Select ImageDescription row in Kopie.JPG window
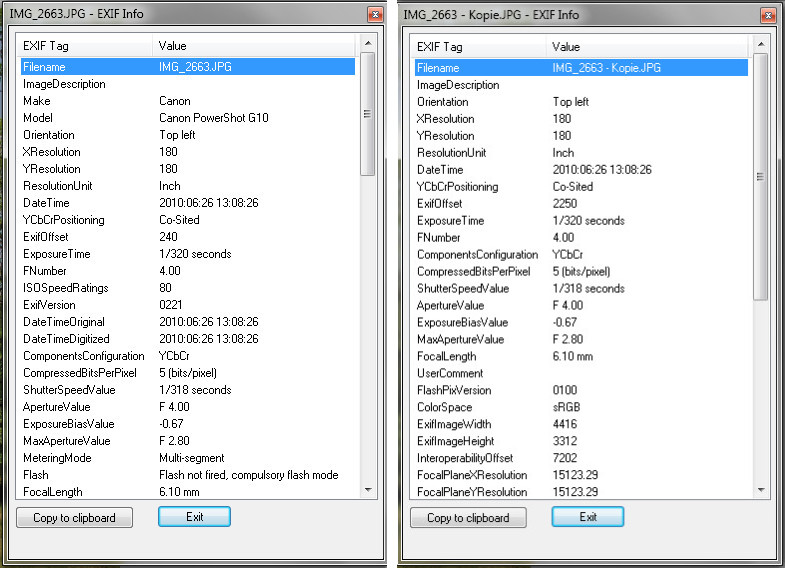The height and width of the screenshot is (568, 785). (x=581, y=85)
